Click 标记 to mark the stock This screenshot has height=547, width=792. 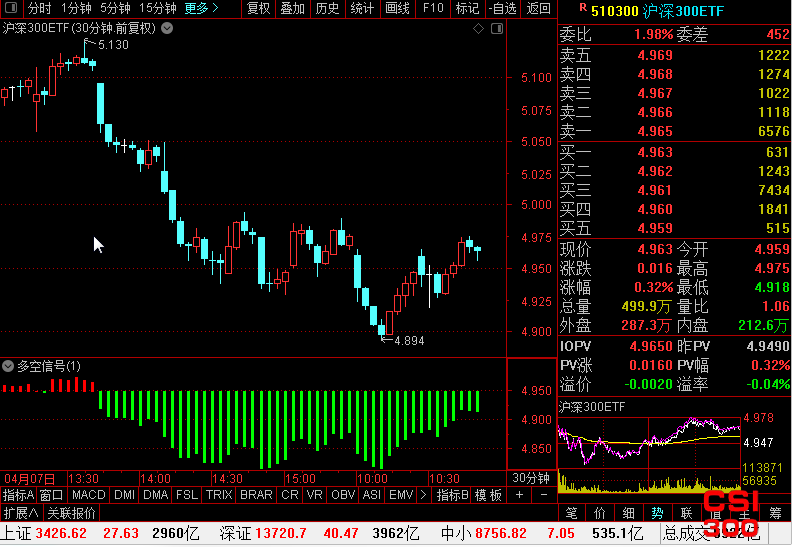click(467, 8)
